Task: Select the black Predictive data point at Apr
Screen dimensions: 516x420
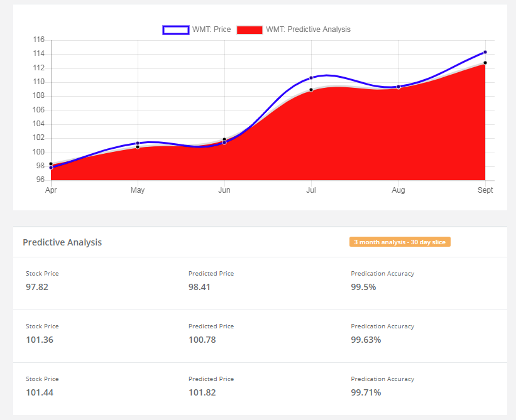Action: tap(51, 164)
